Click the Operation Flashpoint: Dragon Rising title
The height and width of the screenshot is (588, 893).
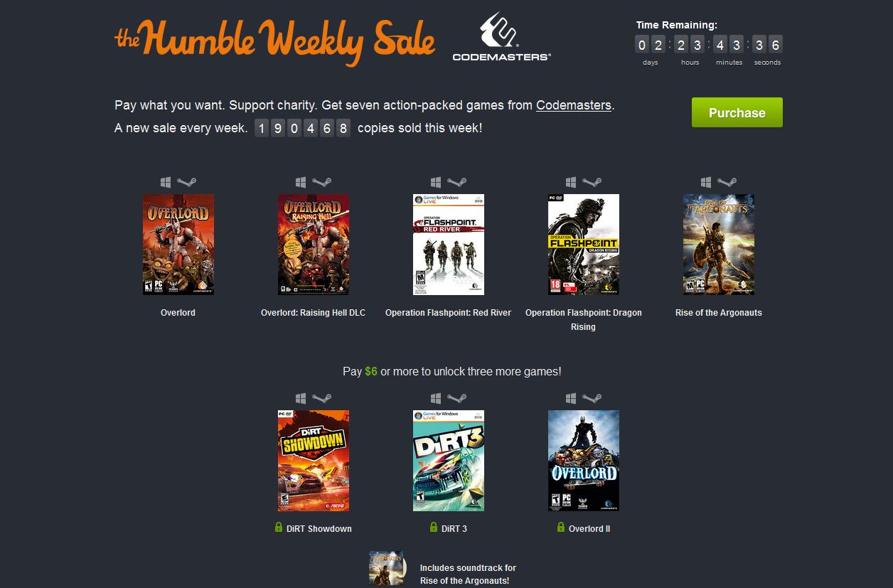[x=584, y=320]
